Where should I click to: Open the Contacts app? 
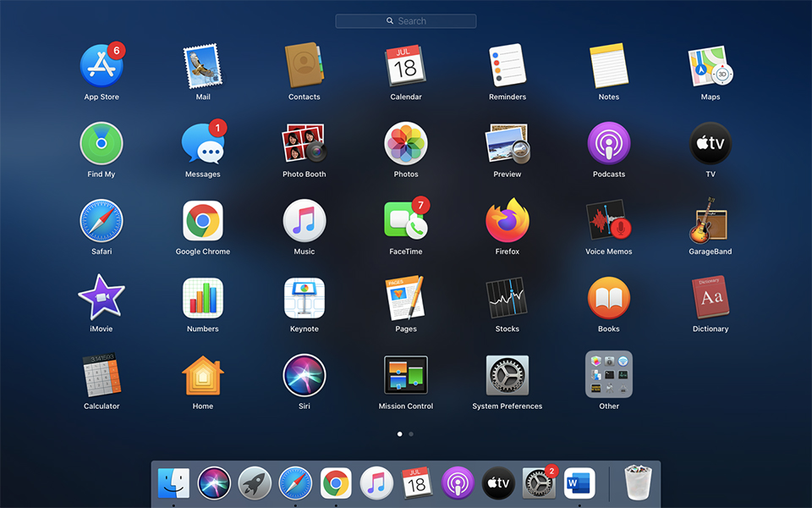(x=304, y=66)
